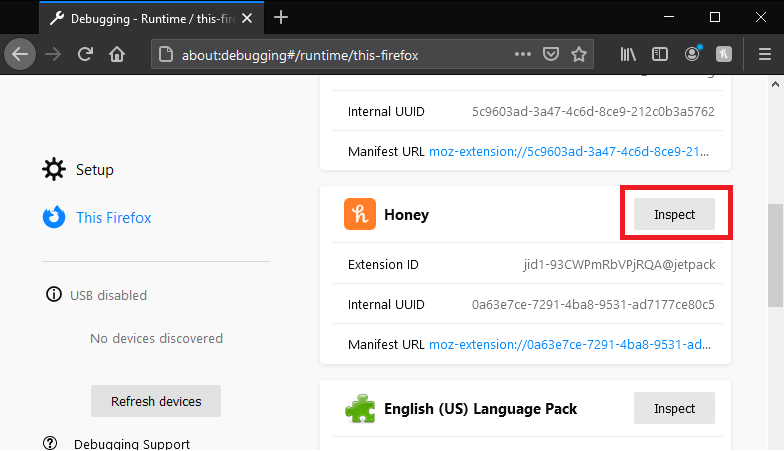Click the scrollbar up arrow

(x=776, y=84)
